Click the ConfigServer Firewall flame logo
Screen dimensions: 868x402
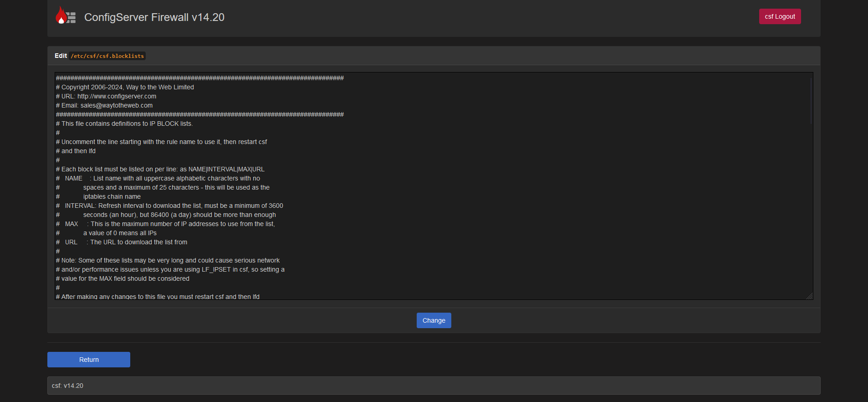click(66, 16)
